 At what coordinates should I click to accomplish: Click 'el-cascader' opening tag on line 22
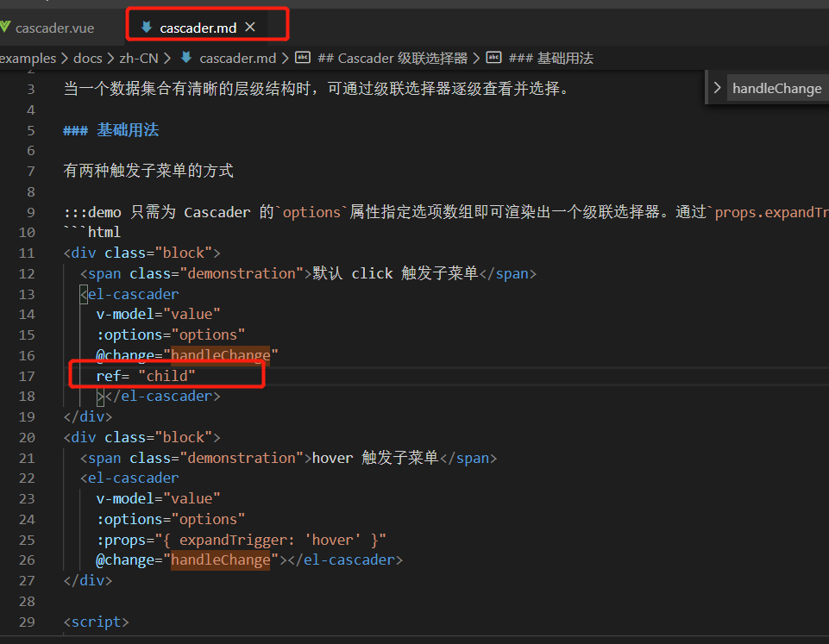(x=129, y=478)
